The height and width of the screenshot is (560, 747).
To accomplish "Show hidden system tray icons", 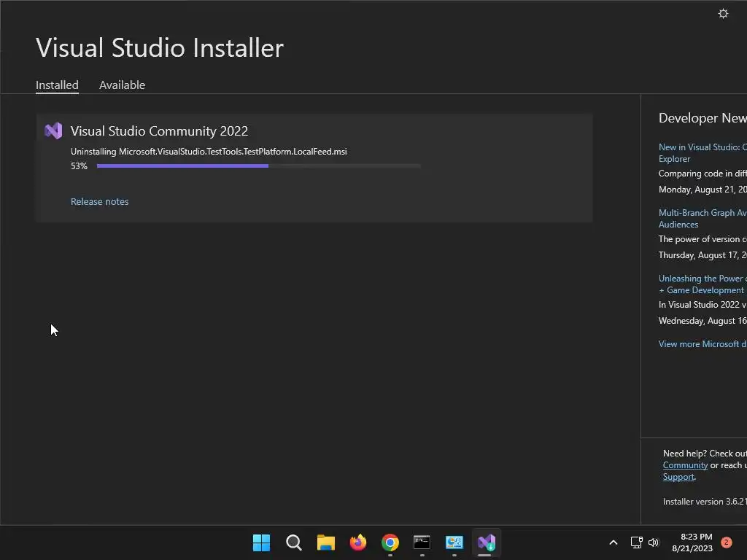I will [613, 542].
